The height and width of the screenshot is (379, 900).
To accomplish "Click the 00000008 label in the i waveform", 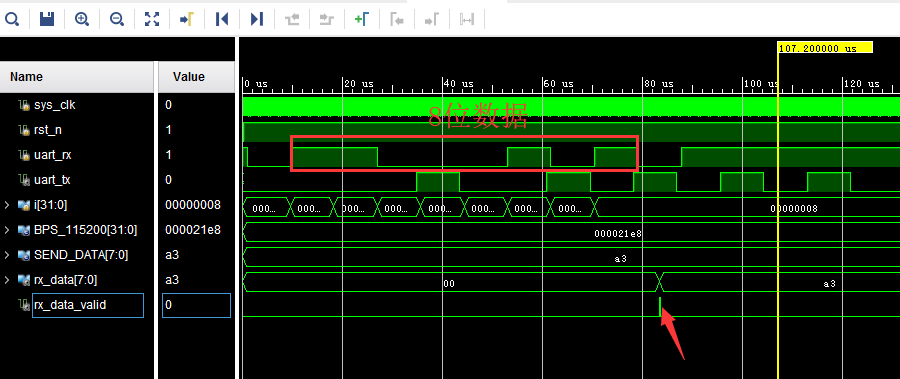I will click(794, 208).
